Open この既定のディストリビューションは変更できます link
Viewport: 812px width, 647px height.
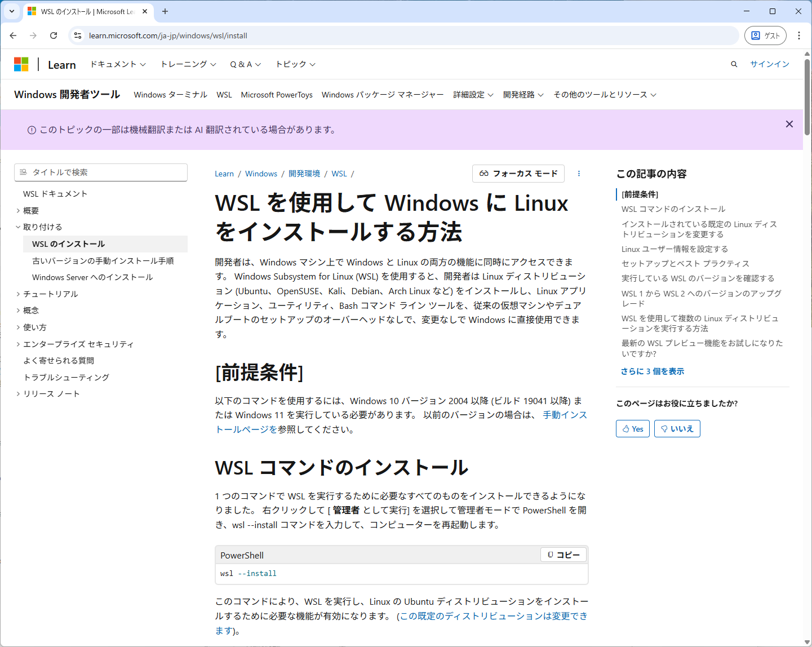point(494,616)
